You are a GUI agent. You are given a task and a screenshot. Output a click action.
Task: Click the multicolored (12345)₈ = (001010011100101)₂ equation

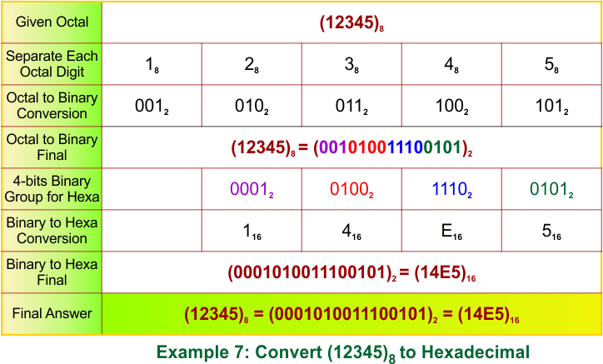(351, 148)
